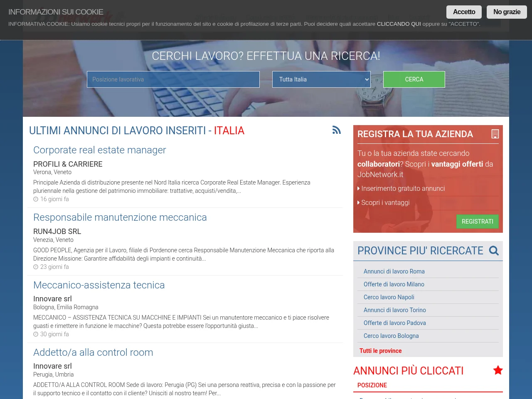Image resolution: width=532 pixels, height=399 pixels.
Task: Open Offerte di lavoro Milano
Action: pos(394,284)
